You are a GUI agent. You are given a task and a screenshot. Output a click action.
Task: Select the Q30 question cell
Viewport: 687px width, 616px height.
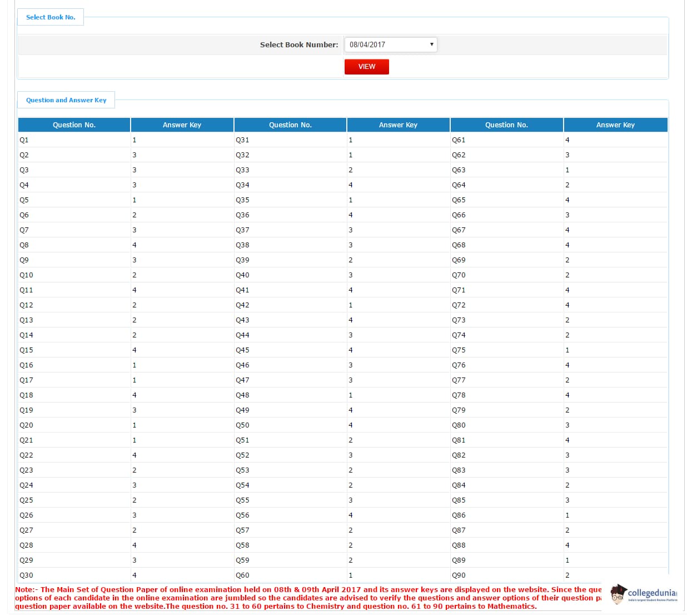(26, 575)
